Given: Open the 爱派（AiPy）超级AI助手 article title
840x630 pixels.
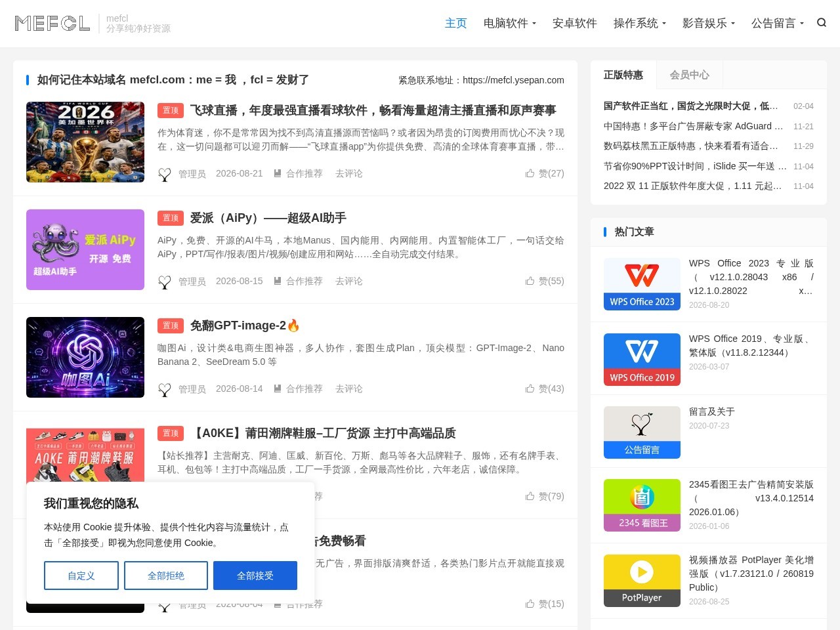Looking at the screenshot, I should (268, 218).
